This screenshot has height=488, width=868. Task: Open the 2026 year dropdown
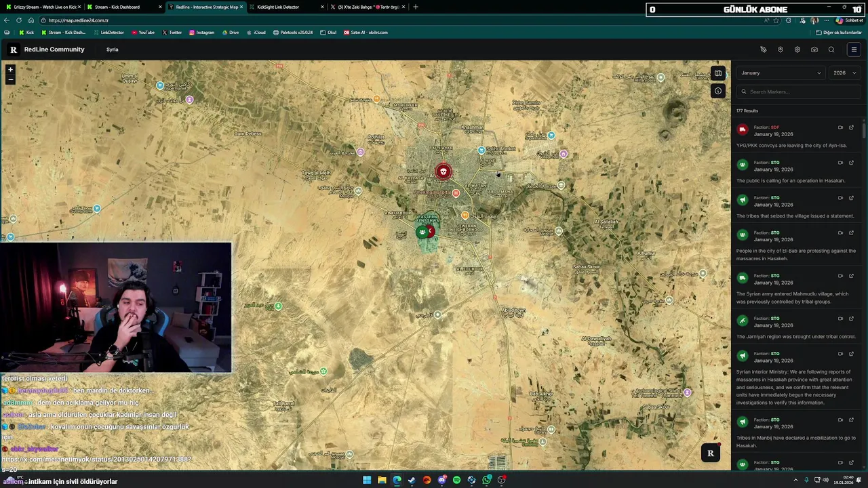click(845, 73)
